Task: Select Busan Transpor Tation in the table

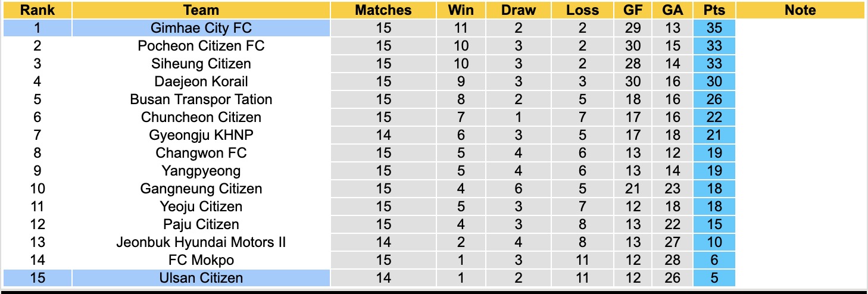Action: [x=201, y=99]
